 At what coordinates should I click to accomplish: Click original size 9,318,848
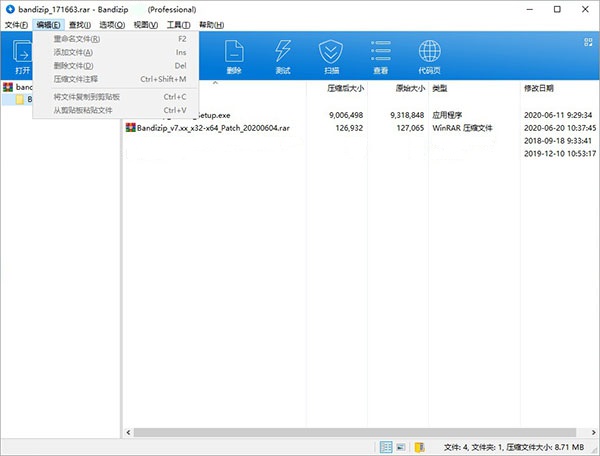(x=407, y=115)
